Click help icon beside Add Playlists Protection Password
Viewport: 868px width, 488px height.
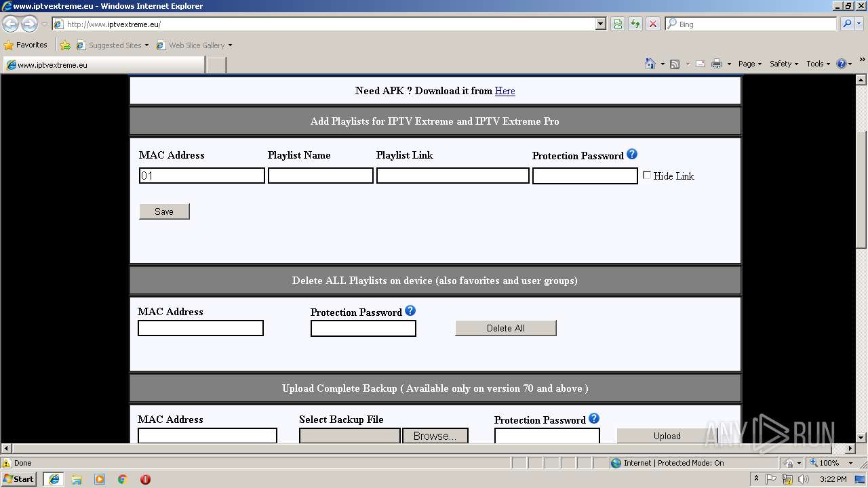coord(632,155)
